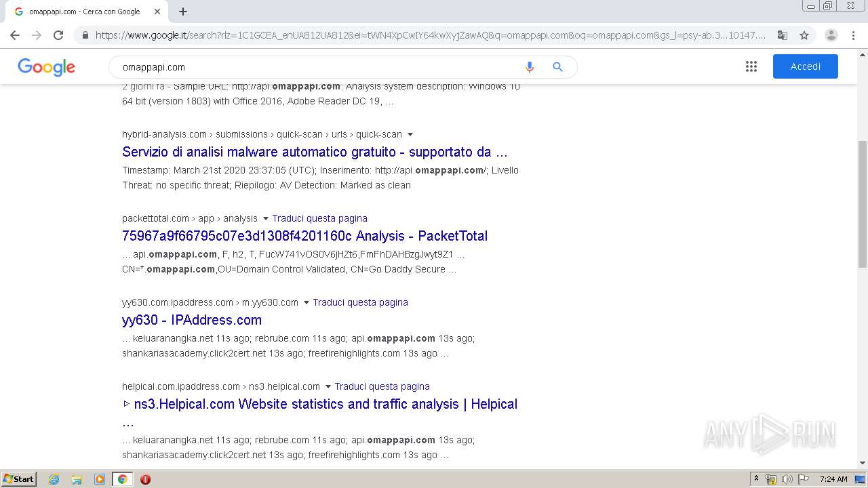Open the Chrome profile avatar

[831, 35]
